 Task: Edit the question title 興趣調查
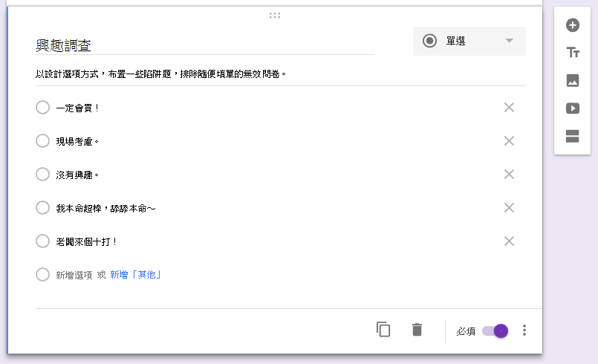(x=204, y=45)
